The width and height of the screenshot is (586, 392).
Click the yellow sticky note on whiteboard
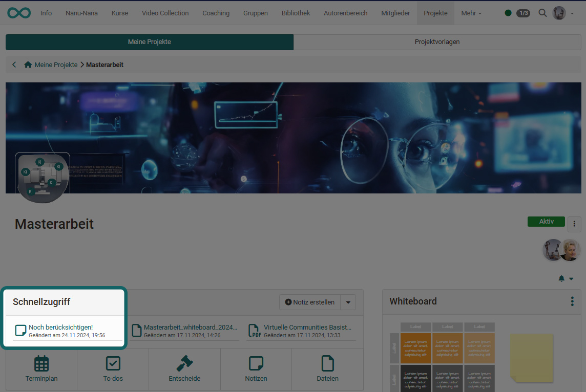(x=531, y=357)
